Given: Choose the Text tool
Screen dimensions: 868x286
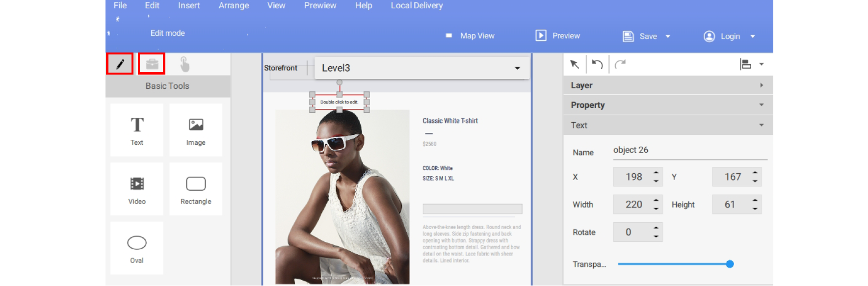Looking at the screenshot, I should click(x=137, y=130).
